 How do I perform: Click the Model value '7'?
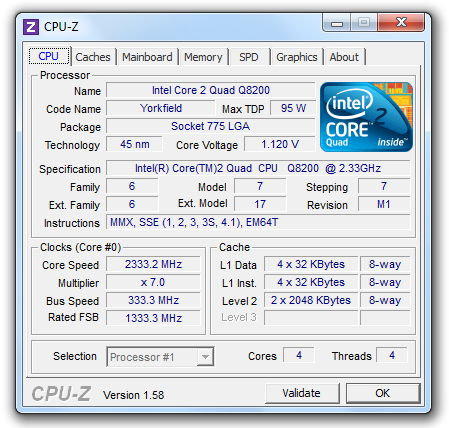pyautogui.click(x=260, y=186)
